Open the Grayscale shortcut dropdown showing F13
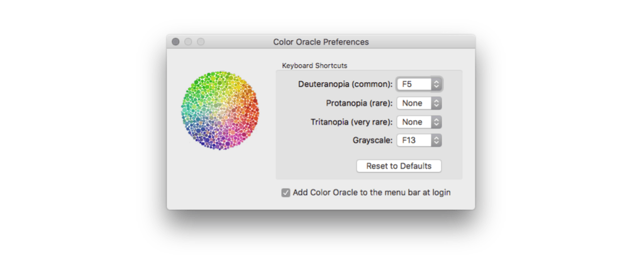Image resolution: width=644 pixels, height=266 pixels. (x=419, y=141)
